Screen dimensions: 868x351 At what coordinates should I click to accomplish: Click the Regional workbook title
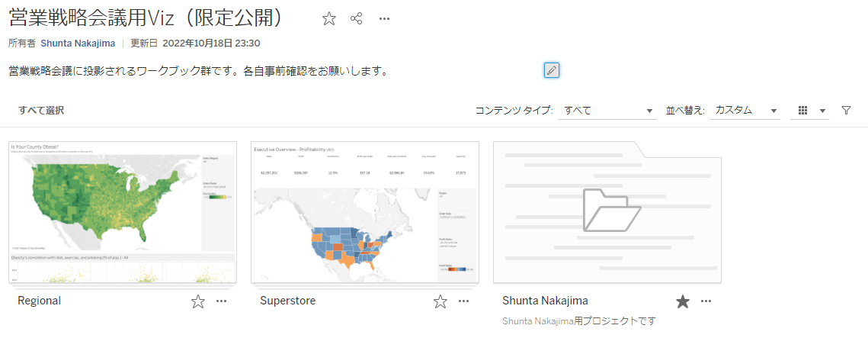(40, 301)
